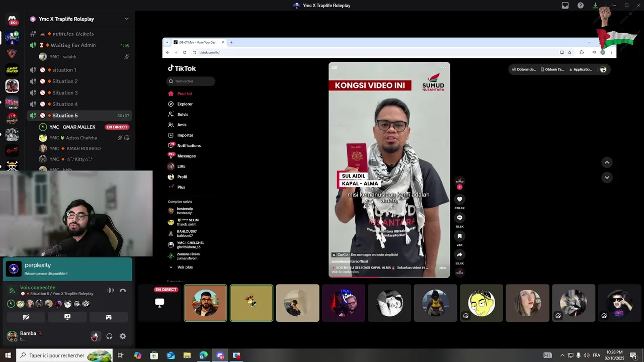Disconnect from voice with hang-up icon

[x=122, y=290]
